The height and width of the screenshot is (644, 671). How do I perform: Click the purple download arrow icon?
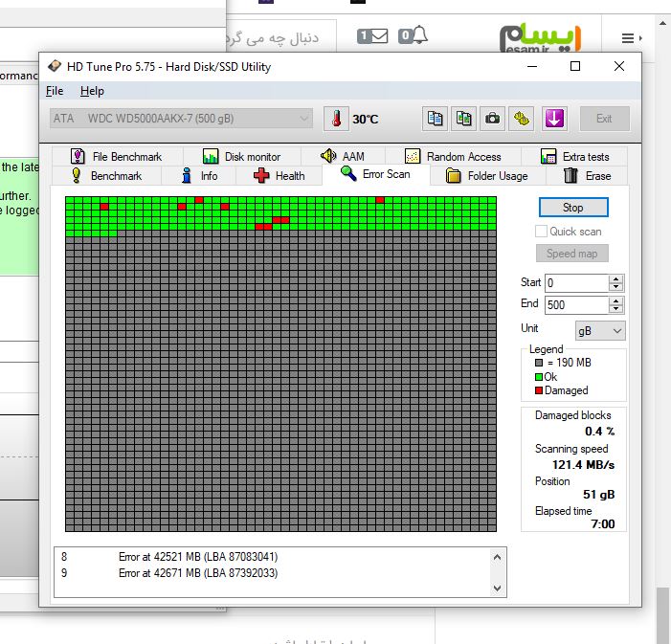pos(554,119)
